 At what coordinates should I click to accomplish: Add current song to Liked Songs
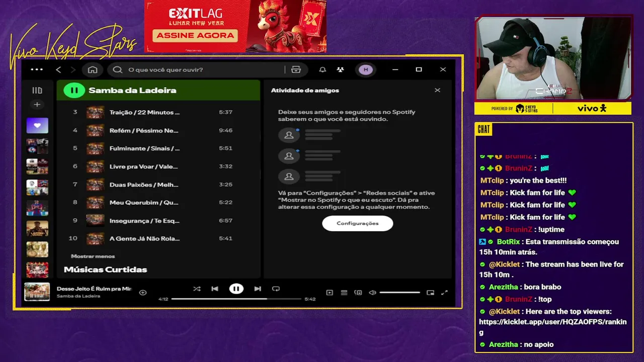pos(143,292)
